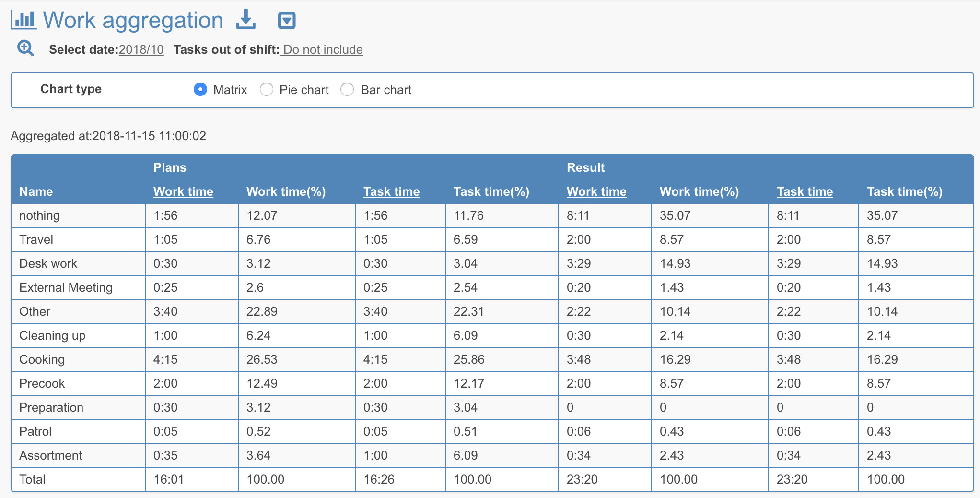The image size is (980, 498).
Task: Click the 'Plans' group header
Action: [x=170, y=167]
